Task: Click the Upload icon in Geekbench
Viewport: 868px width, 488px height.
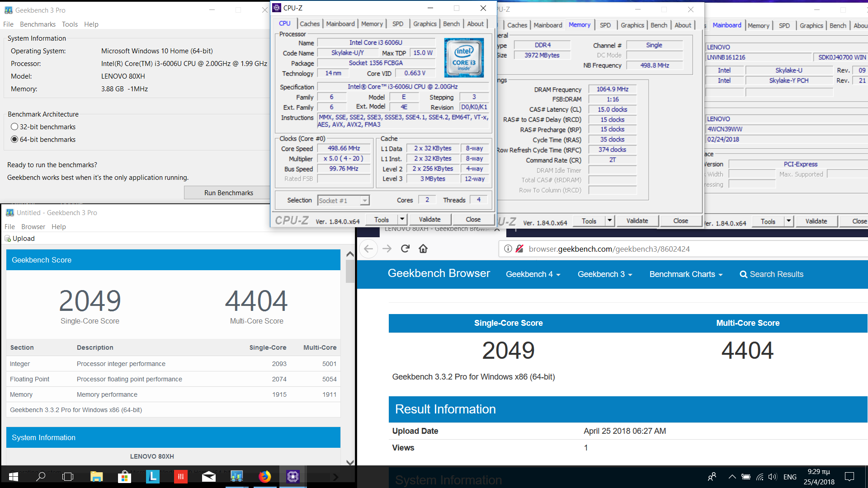Action: 8,239
